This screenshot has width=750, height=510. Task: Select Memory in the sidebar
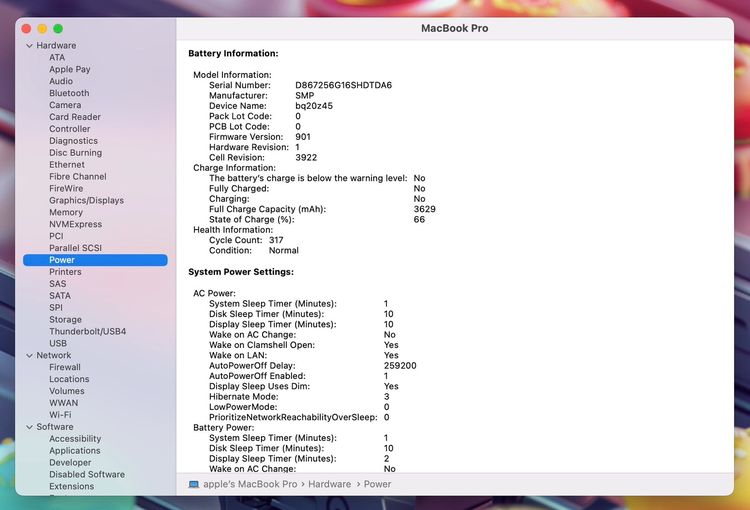pyautogui.click(x=66, y=212)
